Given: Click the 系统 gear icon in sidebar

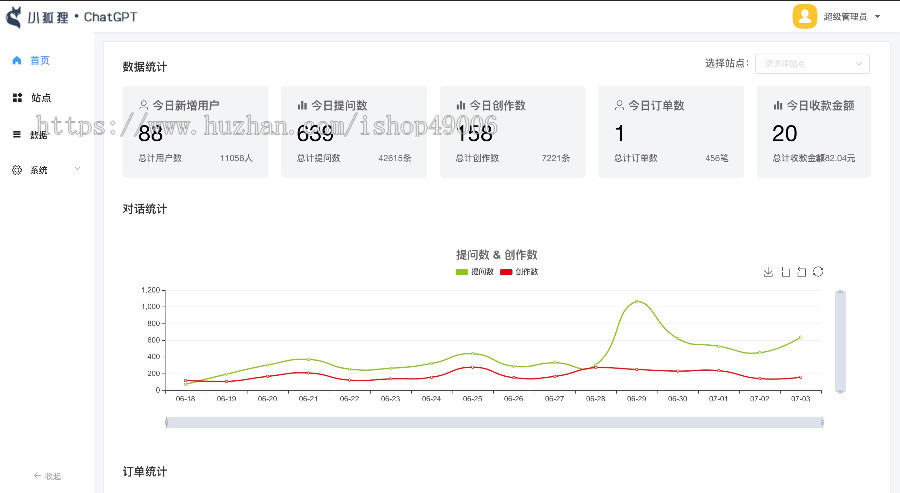Looking at the screenshot, I should tap(17, 170).
